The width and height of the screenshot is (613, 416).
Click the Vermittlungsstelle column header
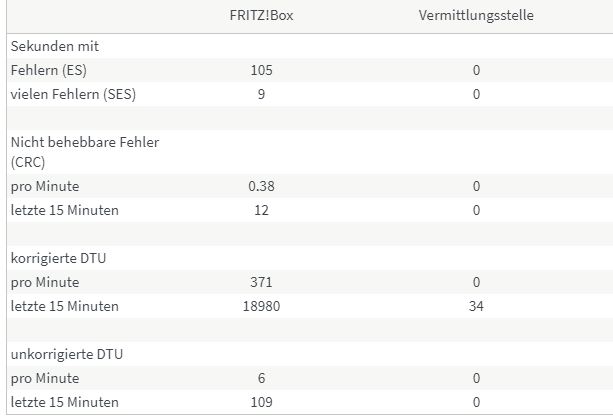point(476,15)
